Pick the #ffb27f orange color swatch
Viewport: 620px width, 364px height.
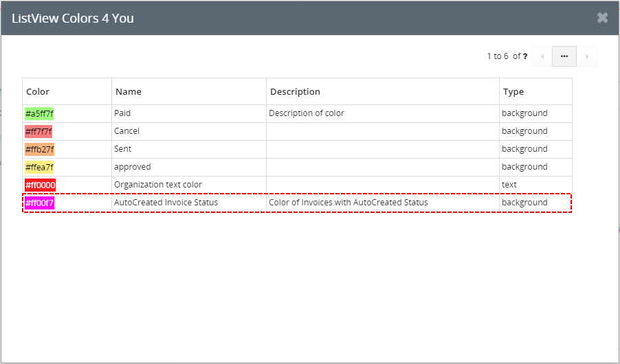point(39,149)
